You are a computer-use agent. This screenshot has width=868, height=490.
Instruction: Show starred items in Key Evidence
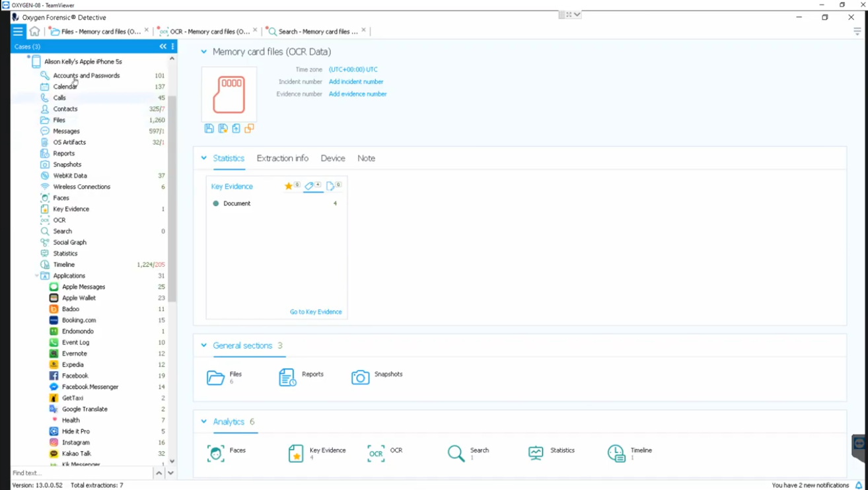coord(289,186)
